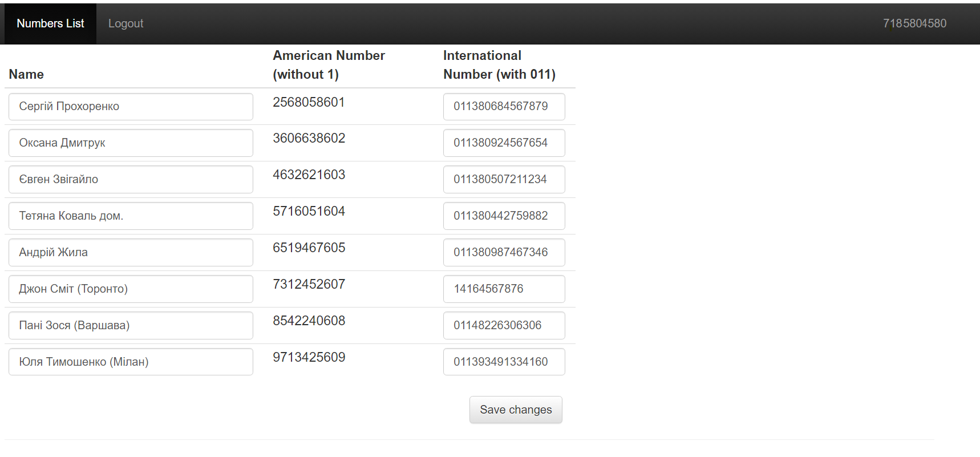Image resolution: width=980 pixels, height=457 pixels.
Task: Click the account number 7185804580 in navbar
Action: (x=914, y=23)
